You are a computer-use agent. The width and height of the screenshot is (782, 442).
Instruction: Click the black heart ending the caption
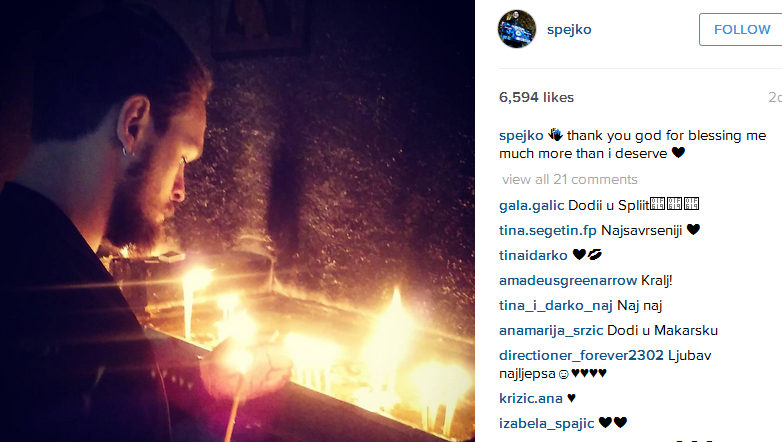678,153
